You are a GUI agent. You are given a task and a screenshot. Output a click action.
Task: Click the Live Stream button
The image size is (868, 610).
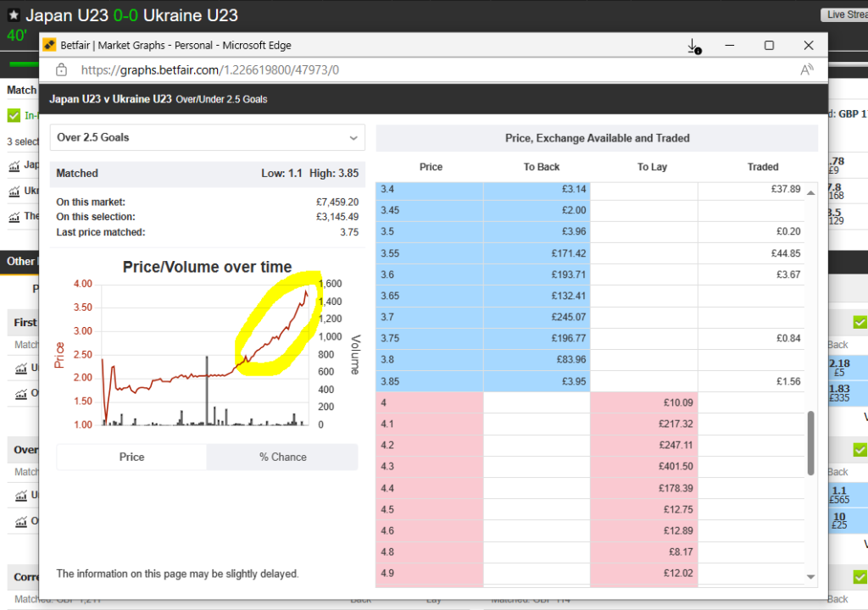pyautogui.click(x=845, y=14)
